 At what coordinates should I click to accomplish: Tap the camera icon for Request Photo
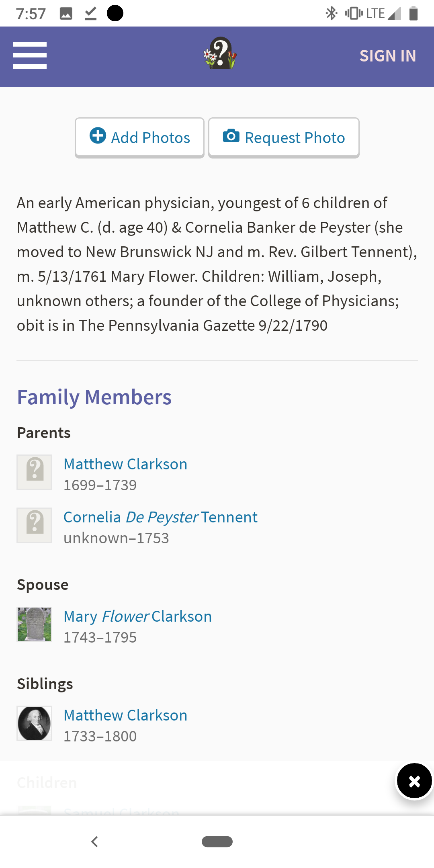231,136
